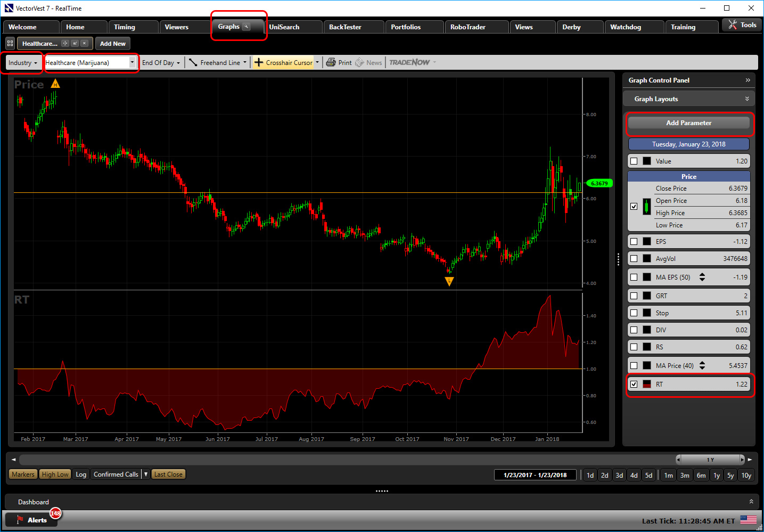Click the Add Parameter button
764x532 pixels.
688,123
